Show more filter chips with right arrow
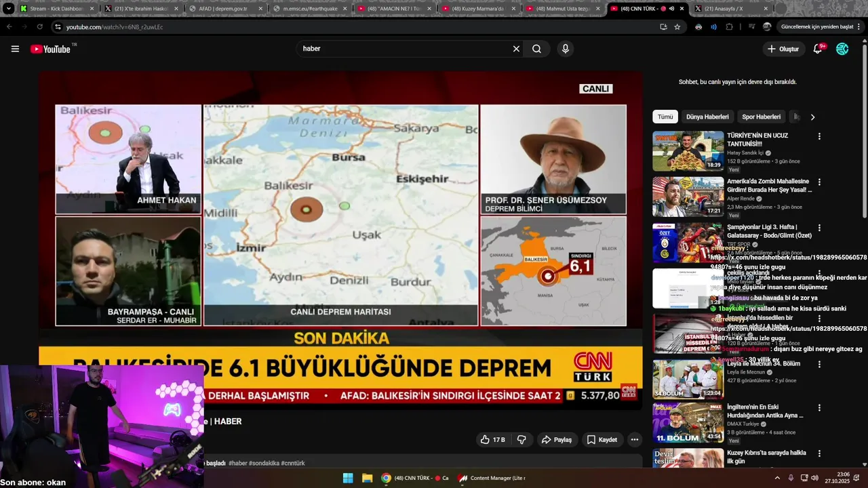Viewport: 868px width, 488px height. (x=812, y=117)
